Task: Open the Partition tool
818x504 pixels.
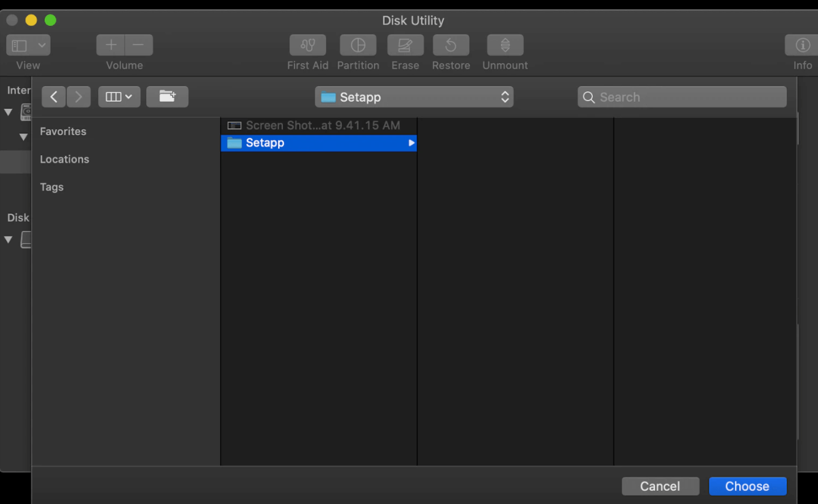Action: coord(358,45)
